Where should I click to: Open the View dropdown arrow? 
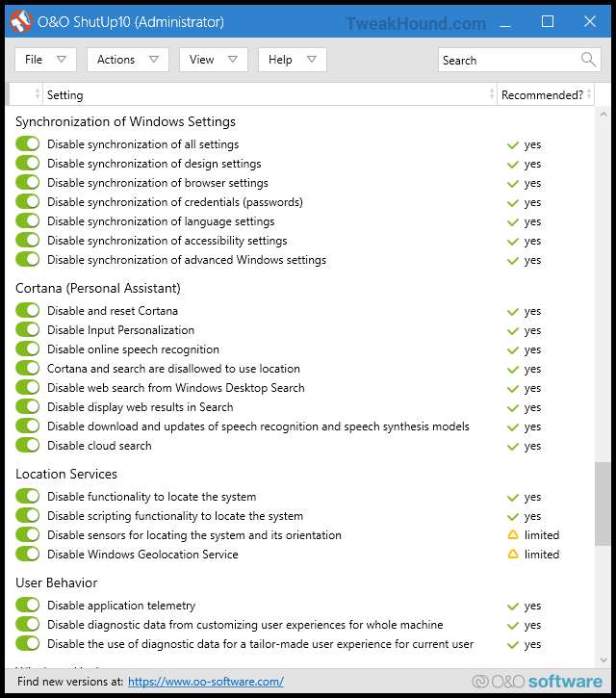click(x=233, y=59)
